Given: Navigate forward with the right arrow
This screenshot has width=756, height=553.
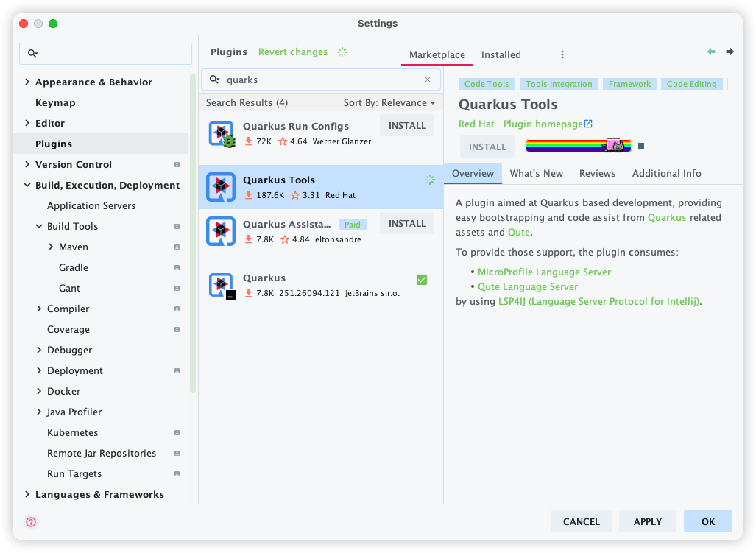Looking at the screenshot, I should (730, 52).
